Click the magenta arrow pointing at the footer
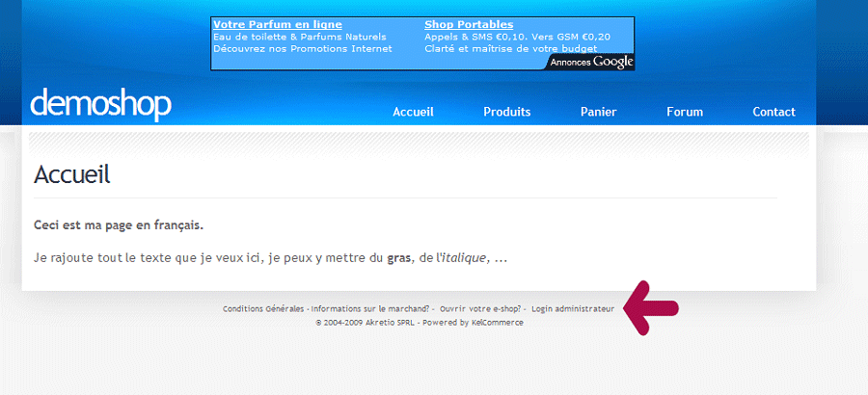 coord(653,308)
